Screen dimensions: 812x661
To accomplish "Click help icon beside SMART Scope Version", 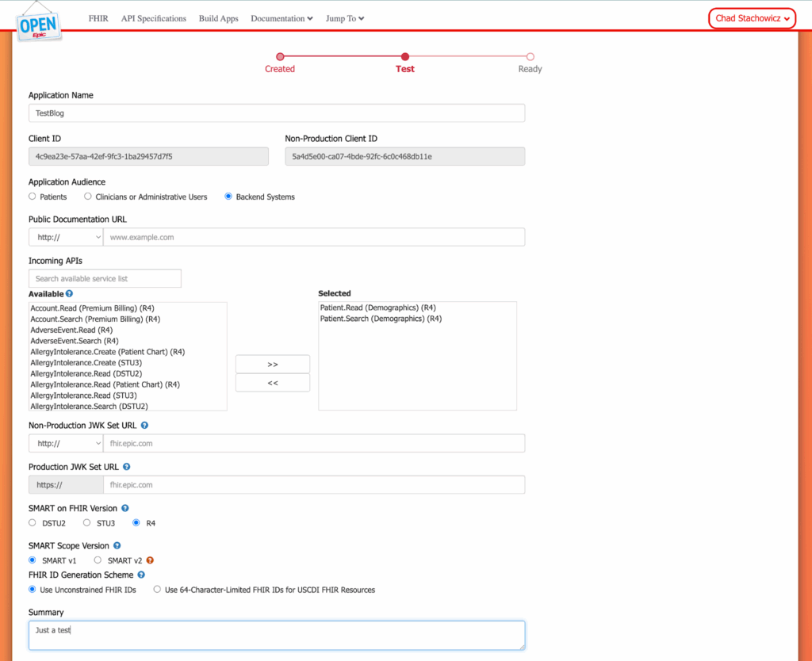I will pyautogui.click(x=117, y=546).
